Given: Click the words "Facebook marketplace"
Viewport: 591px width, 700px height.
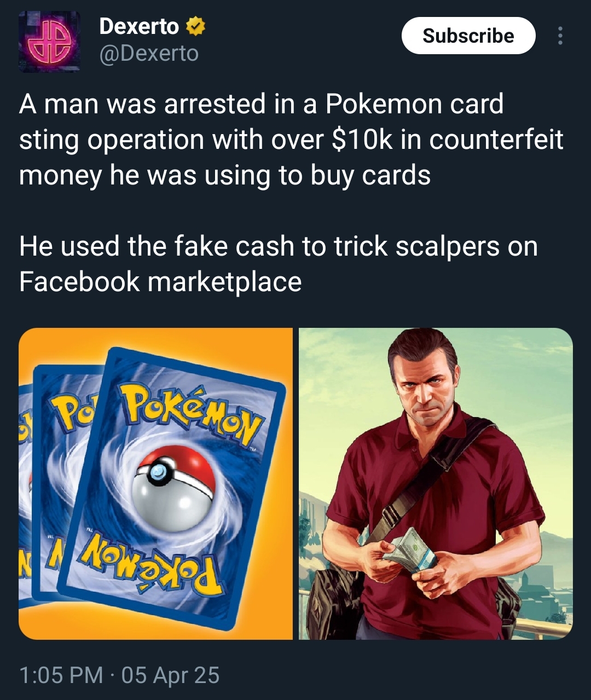Looking at the screenshot, I should point(160,282).
